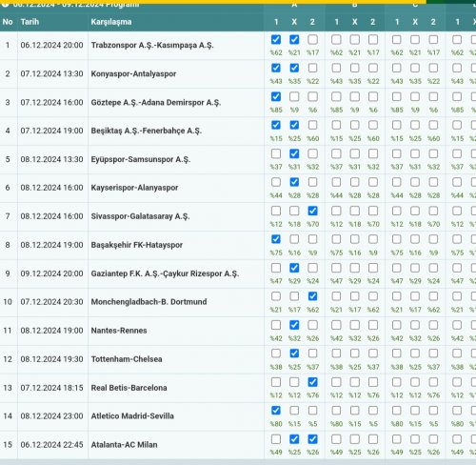Select match name 'Monchengladbach-B. Dortmund'
The width and height of the screenshot is (476, 465).
(149, 302)
